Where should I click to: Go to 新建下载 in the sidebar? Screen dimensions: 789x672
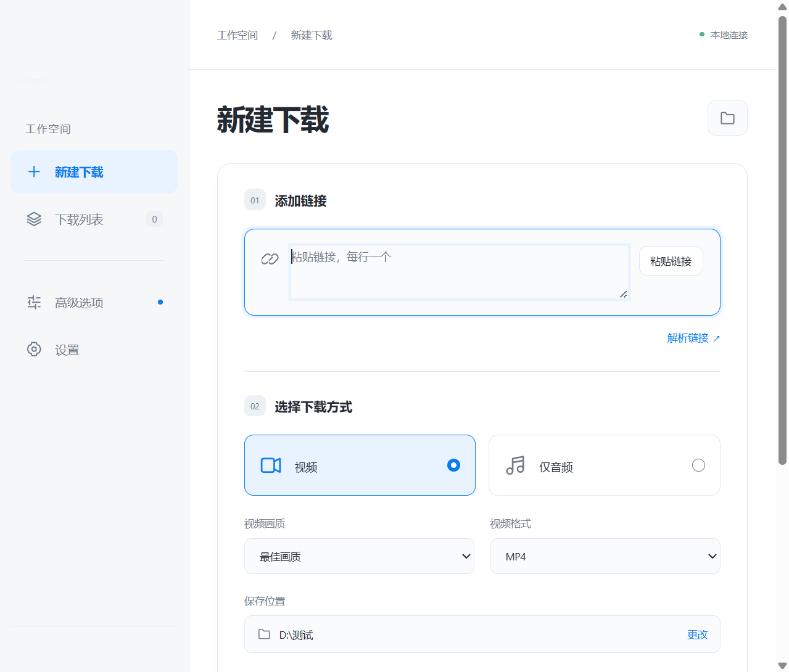[94, 172]
